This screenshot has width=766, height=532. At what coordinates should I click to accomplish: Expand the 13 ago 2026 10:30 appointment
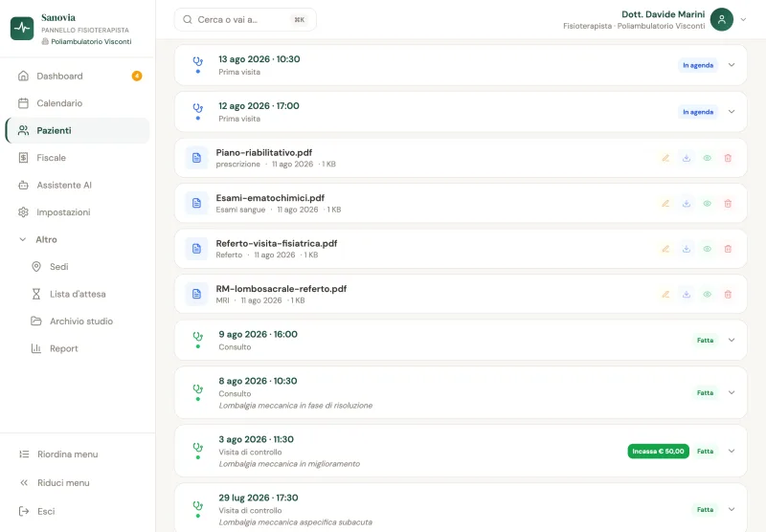(732, 65)
